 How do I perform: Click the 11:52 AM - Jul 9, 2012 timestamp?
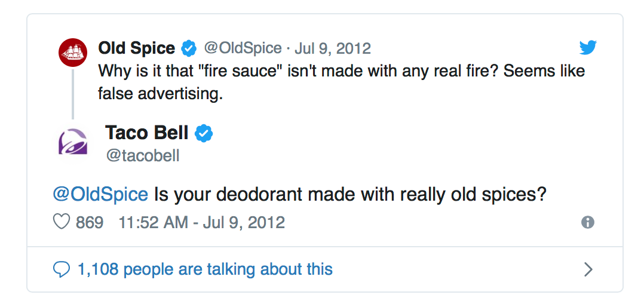point(202,222)
